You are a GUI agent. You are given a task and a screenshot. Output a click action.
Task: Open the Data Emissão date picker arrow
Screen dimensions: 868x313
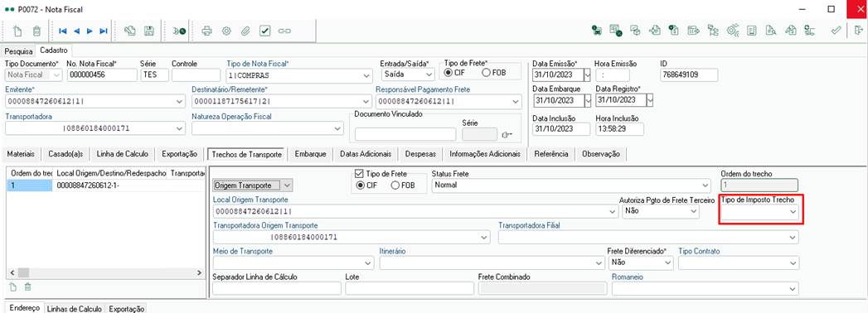[x=588, y=75]
